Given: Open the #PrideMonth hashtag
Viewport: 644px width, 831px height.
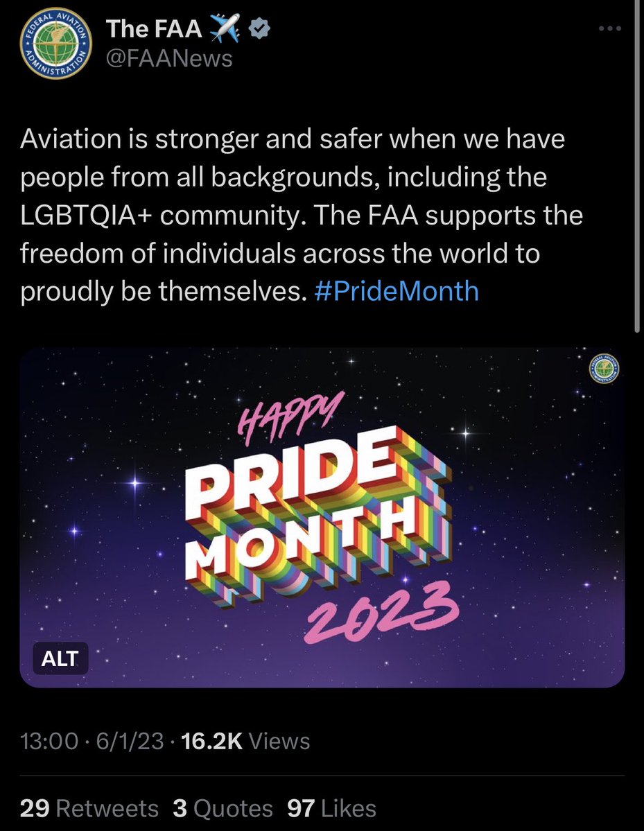Looking at the screenshot, I should click(x=396, y=290).
